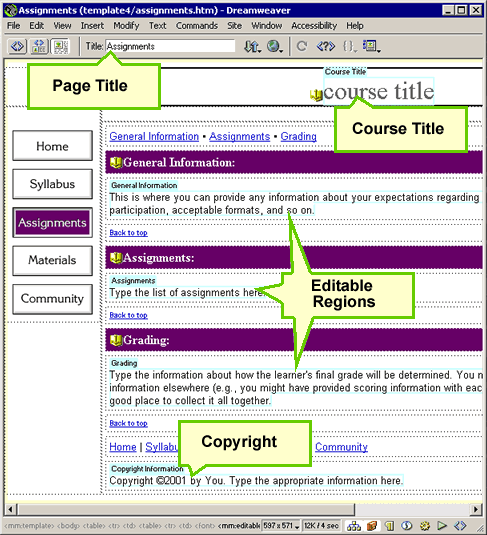This screenshot has height=535, width=487.
Task: Open the Modify menu
Action: point(126,26)
